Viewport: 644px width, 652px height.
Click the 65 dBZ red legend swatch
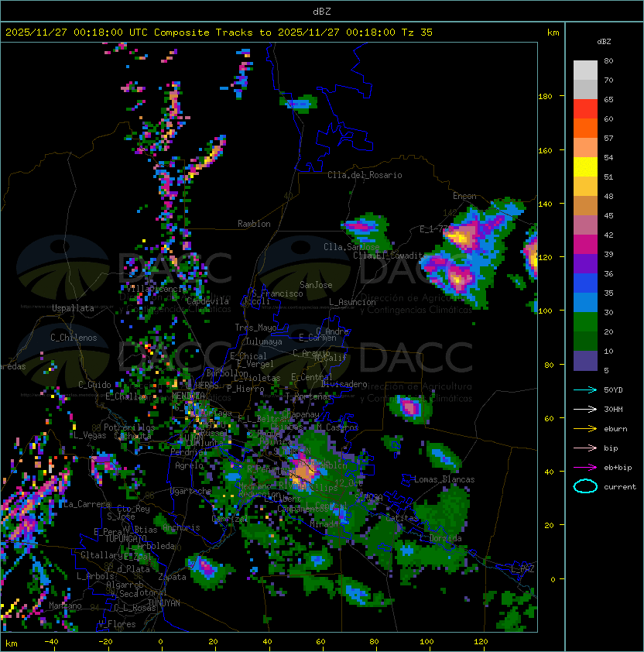point(585,109)
